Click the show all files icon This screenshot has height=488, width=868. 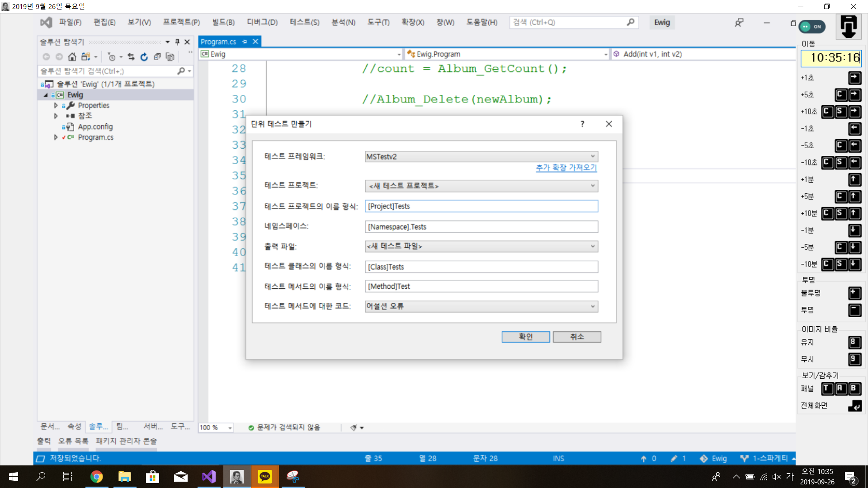click(x=170, y=57)
